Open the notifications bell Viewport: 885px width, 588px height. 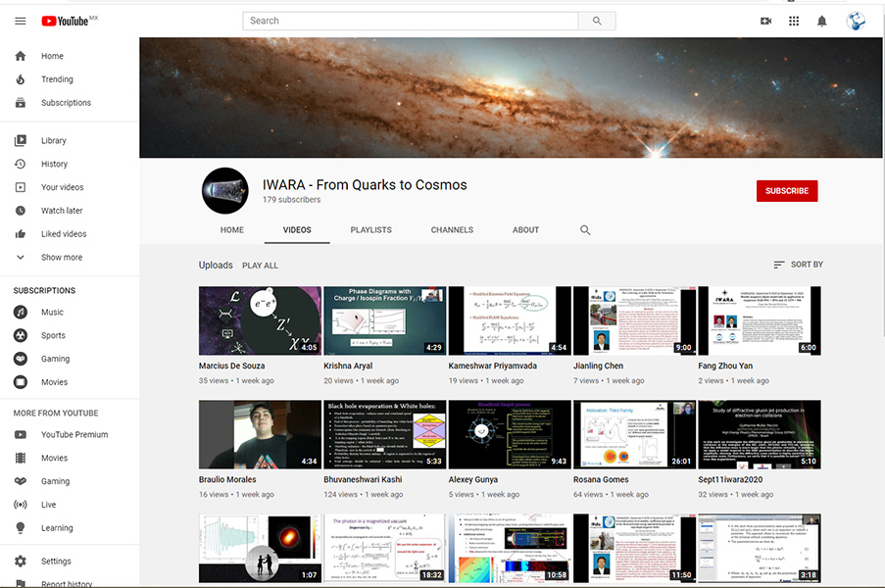[x=821, y=21]
